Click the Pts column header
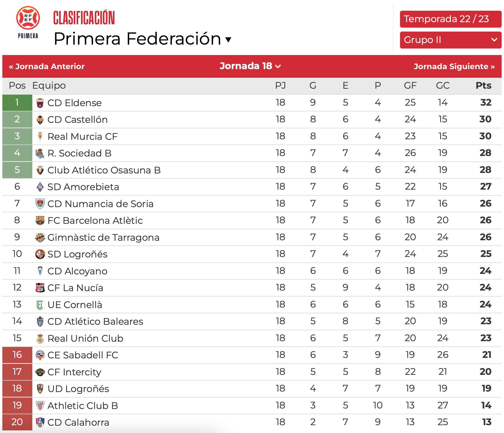504x433 pixels. point(483,86)
